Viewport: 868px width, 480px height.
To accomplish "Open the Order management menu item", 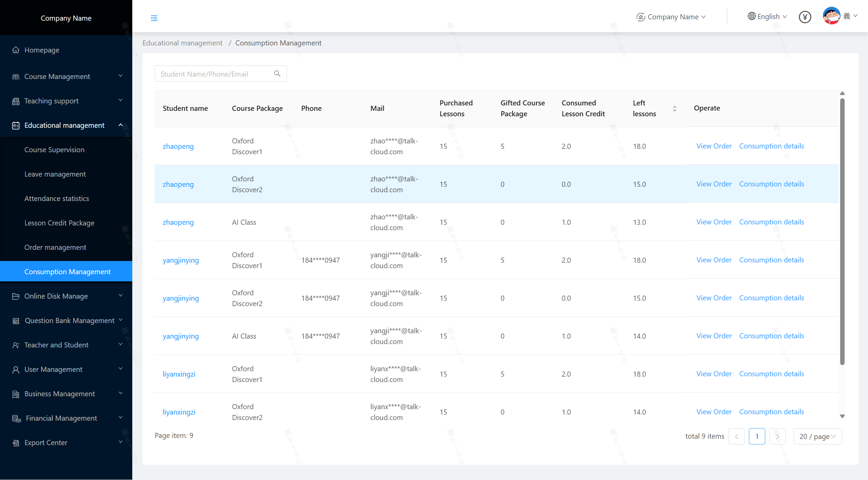I will [55, 247].
